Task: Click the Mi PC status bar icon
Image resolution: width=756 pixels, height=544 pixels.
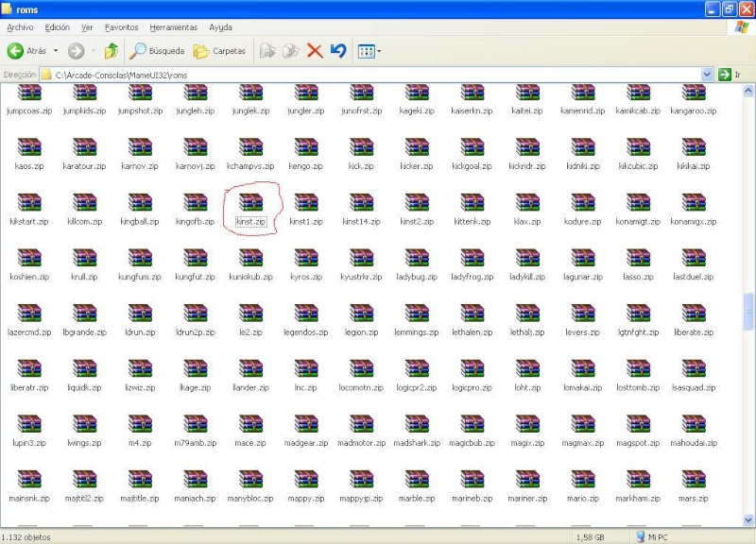Action: [x=641, y=536]
